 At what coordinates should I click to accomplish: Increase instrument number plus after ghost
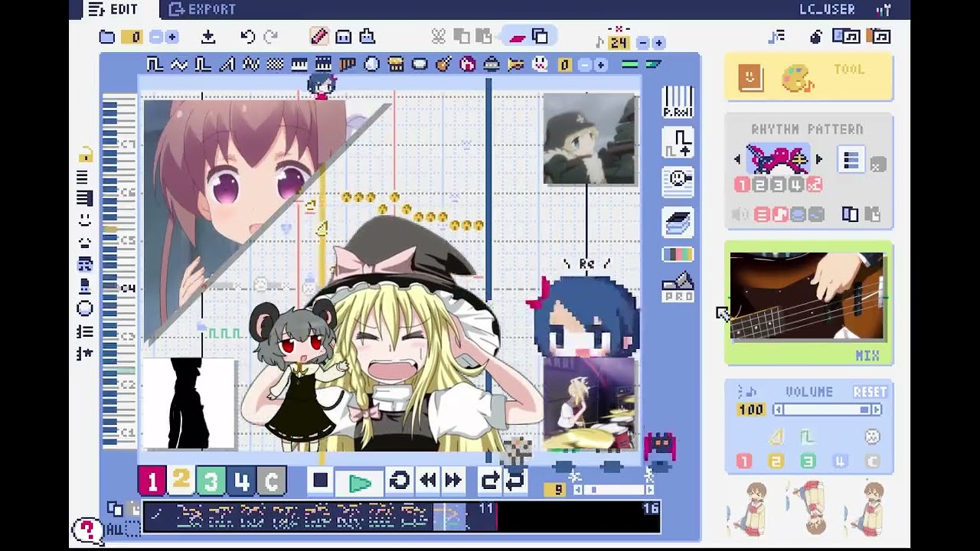coord(600,65)
